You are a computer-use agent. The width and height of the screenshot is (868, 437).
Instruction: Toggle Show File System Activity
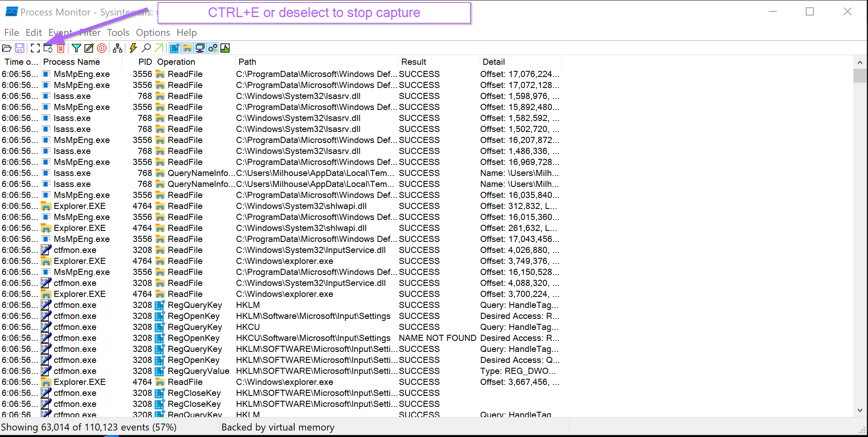pyautogui.click(x=187, y=48)
